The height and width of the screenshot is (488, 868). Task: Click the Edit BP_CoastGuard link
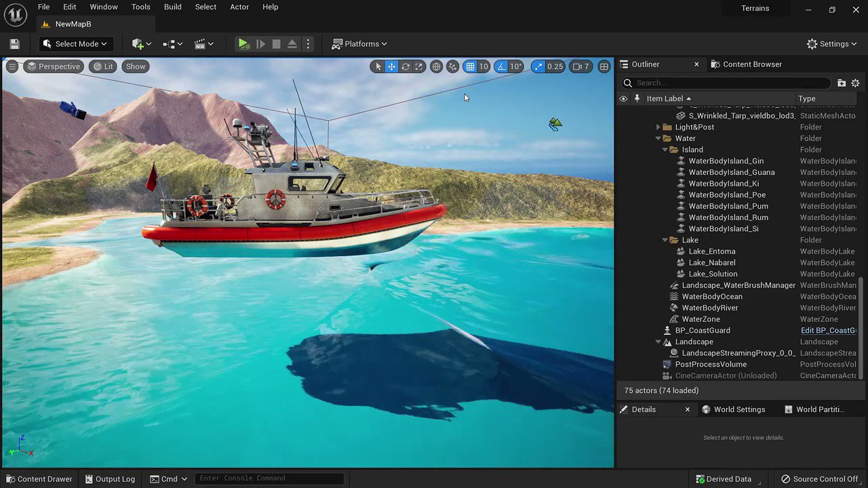pyautogui.click(x=828, y=330)
